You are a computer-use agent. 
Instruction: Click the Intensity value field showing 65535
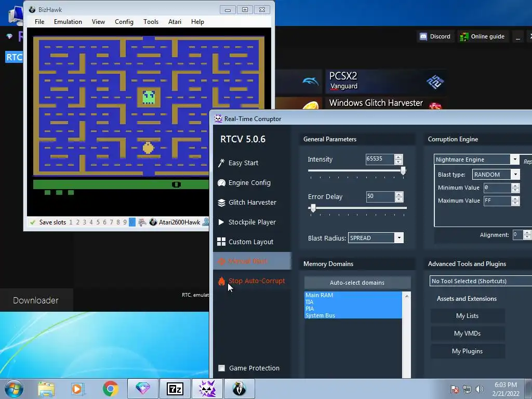(x=380, y=159)
